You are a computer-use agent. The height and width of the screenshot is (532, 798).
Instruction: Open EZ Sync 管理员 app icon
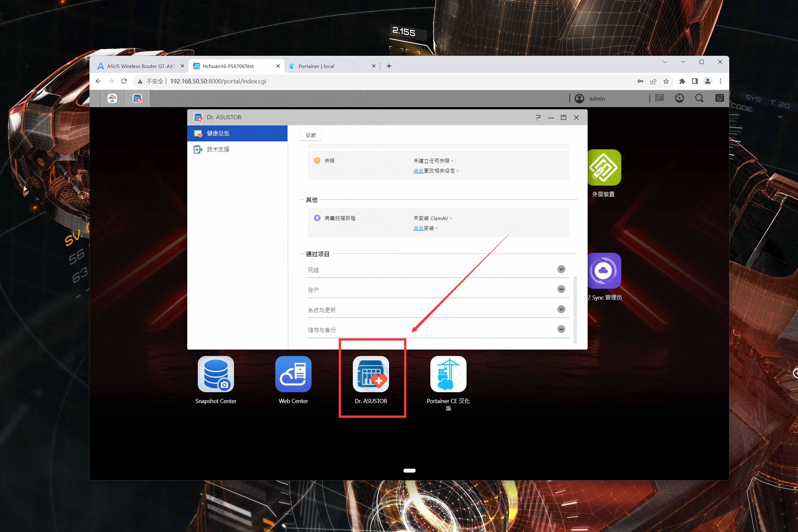604,271
